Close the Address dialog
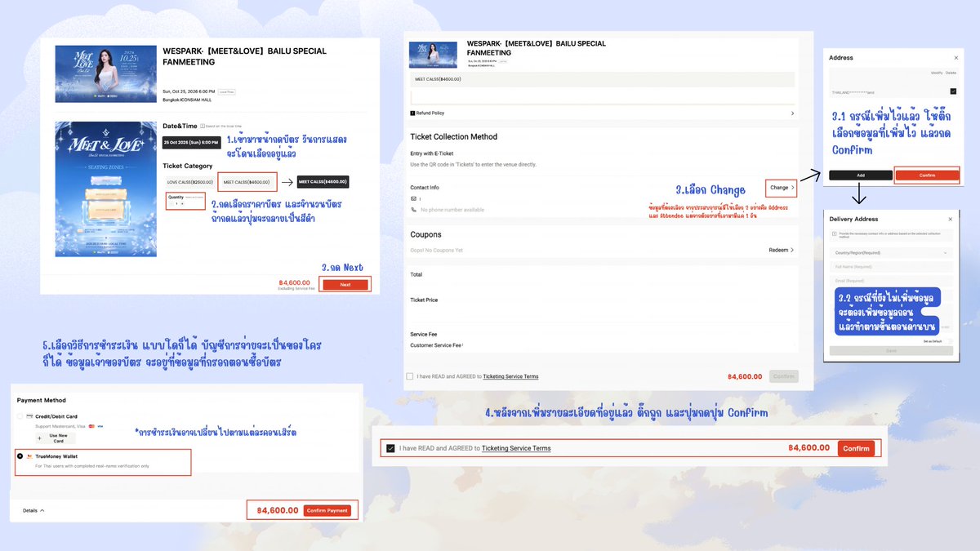Viewport: 980px width, 551px height. pos(956,58)
